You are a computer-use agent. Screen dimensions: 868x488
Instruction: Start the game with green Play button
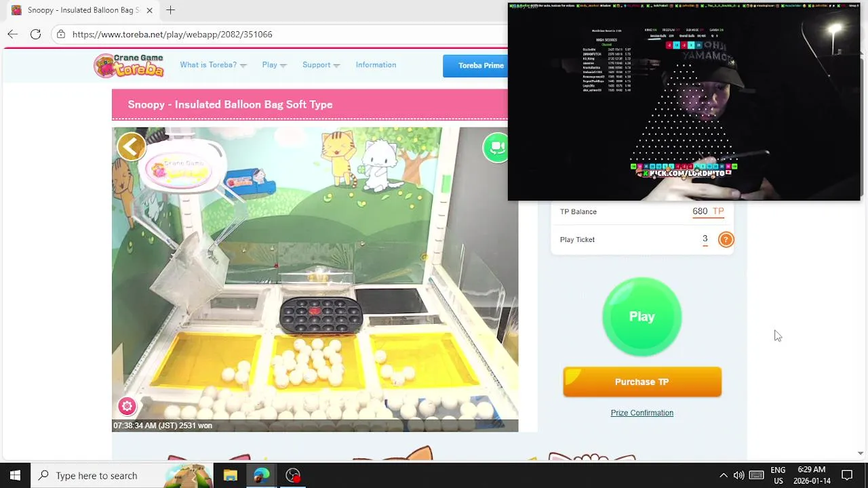click(642, 317)
